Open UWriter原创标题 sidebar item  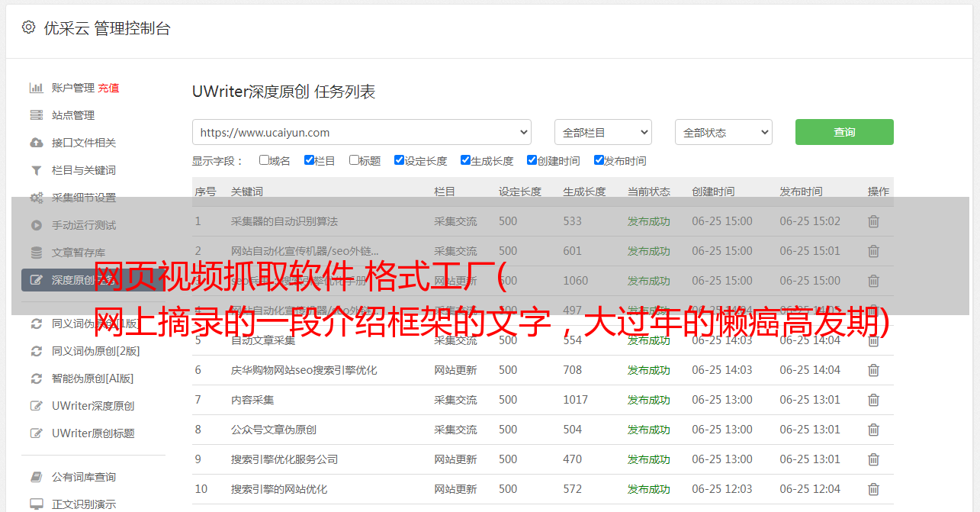point(93,433)
